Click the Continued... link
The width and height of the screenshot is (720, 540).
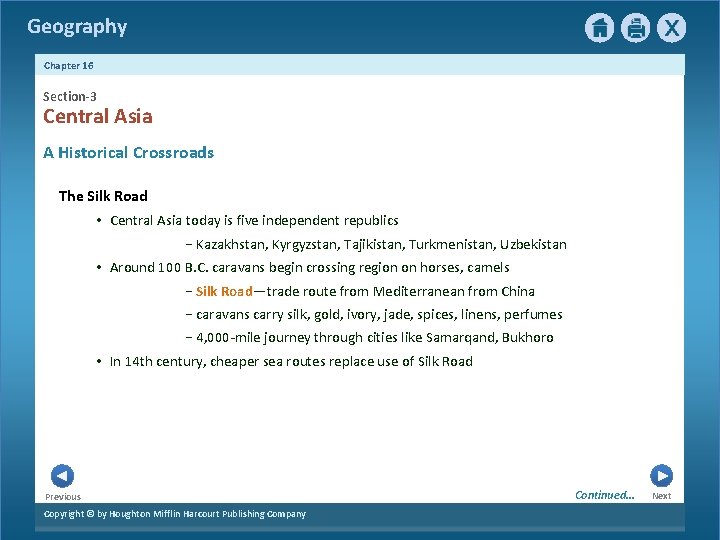click(605, 495)
